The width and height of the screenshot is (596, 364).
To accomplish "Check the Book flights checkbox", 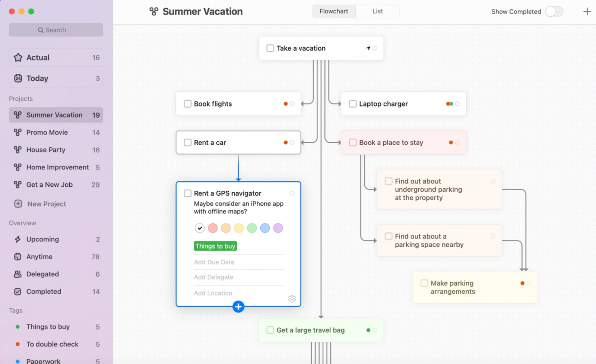I will [188, 104].
